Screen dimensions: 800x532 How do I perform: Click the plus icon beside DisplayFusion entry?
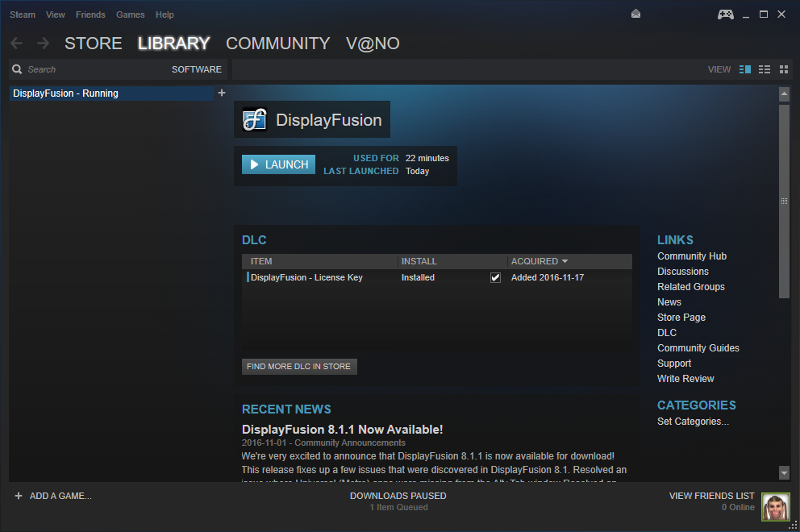[222, 93]
